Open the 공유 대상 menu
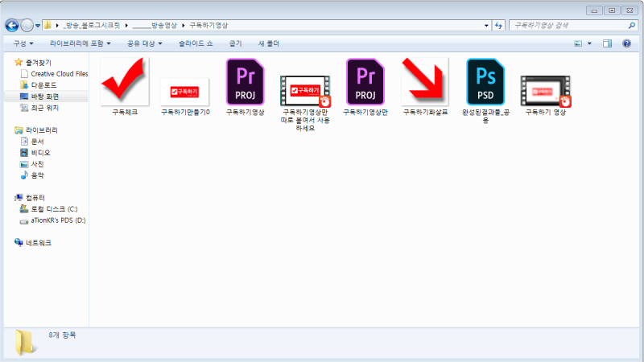Screen dimensions: 644x362 coord(145,43)
